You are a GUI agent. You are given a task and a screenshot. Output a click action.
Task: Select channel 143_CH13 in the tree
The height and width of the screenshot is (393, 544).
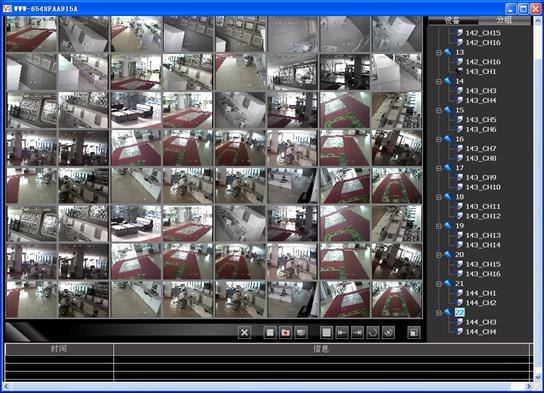(x=483, y=235)
